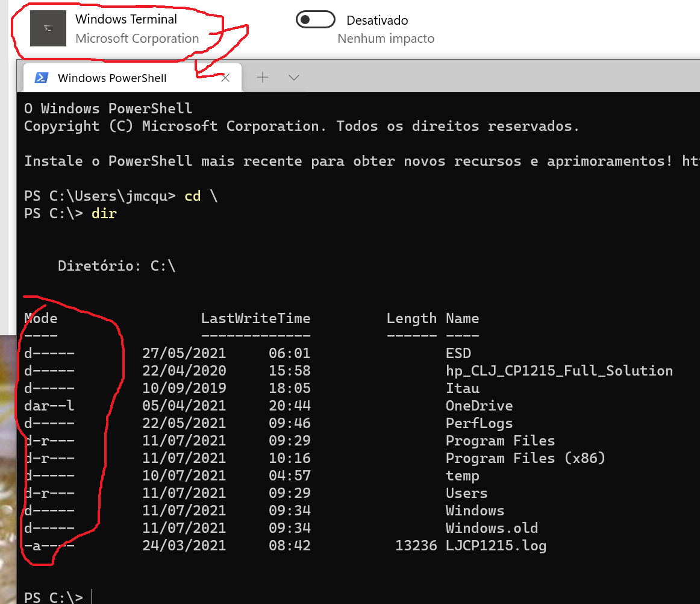Click the Windows Terminal app name
Viewport: 700px width, 604px height.
coord(126,19)
